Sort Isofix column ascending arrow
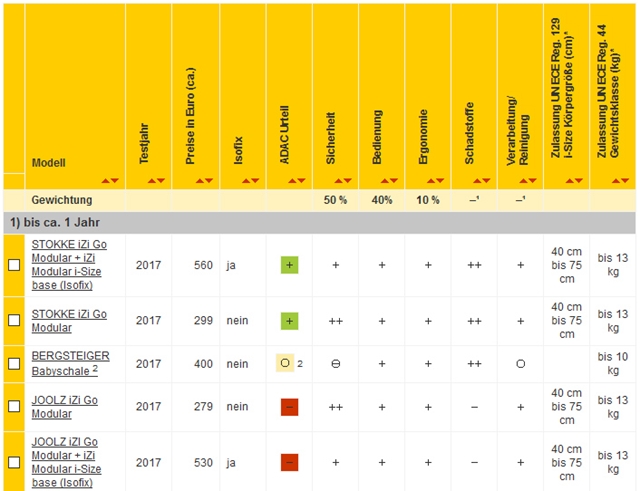This screenshot has height=491, width=640. pyautogui.click(x=246, y=180)
